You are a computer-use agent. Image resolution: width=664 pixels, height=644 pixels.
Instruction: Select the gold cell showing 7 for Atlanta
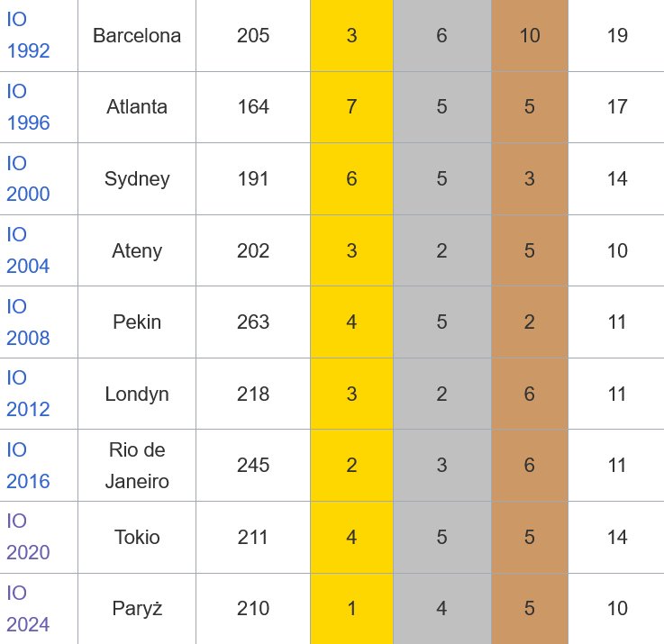click(x=351, y=106)
